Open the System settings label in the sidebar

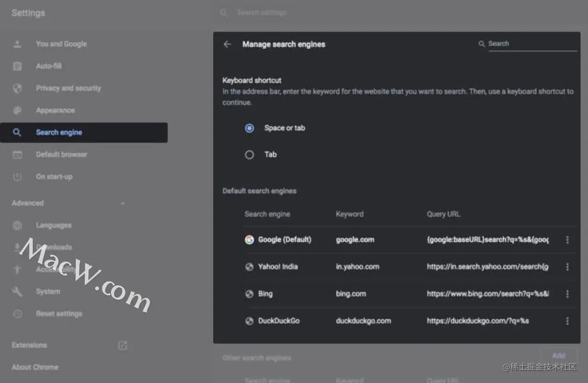(48, 292)
